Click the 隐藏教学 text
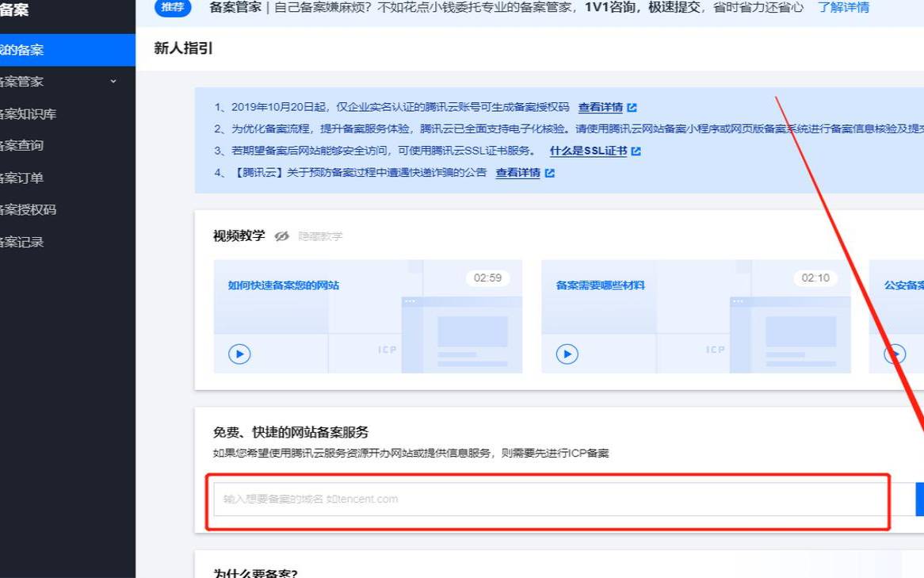Image resolution: width=924 pixels, height=578 pixels. [320, 236]
